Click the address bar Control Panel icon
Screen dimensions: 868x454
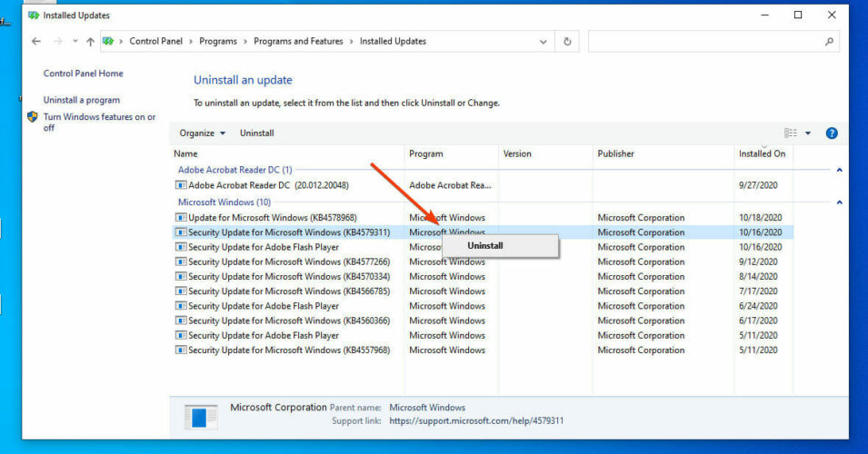(108, 42)
